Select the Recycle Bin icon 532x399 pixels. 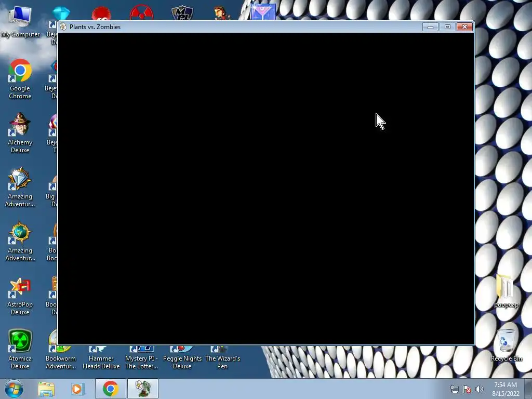point(506,345)
